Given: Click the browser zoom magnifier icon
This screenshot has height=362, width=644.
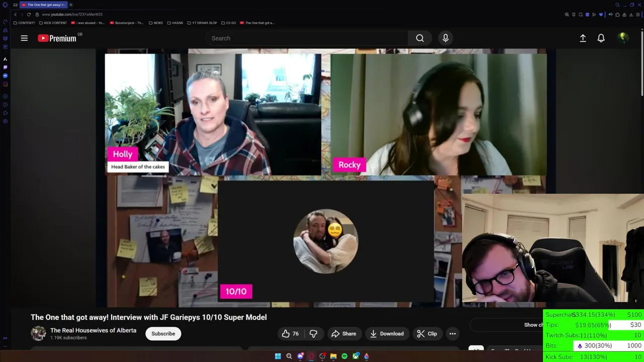Looking at the screenshot, I should click(567, 15).
